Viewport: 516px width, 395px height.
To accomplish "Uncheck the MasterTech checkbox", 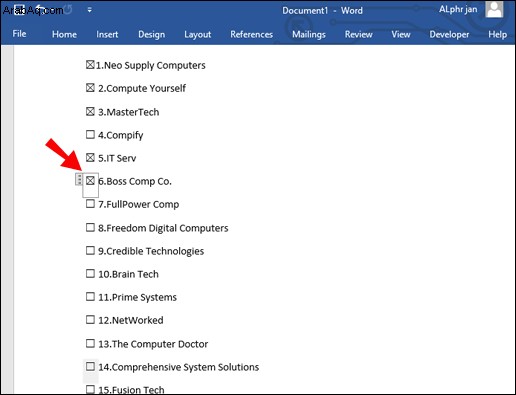I will (x=90, y=111).
